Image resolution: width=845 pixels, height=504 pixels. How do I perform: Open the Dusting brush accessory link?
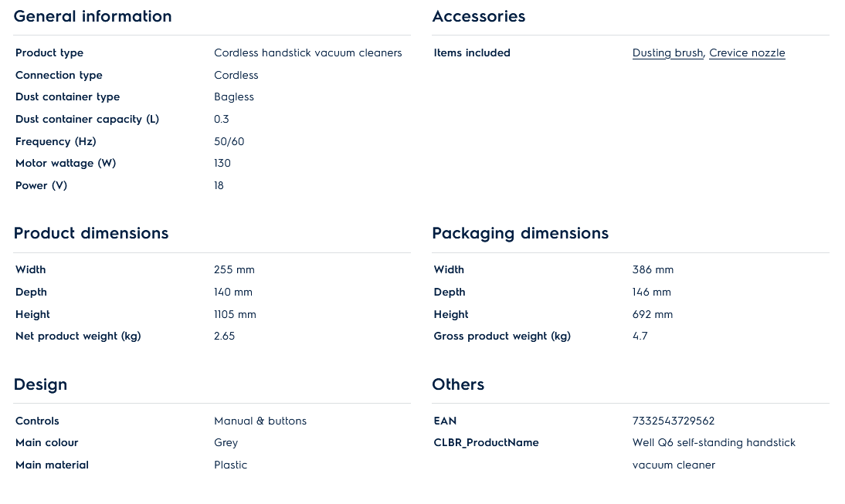tap(667, 53)
